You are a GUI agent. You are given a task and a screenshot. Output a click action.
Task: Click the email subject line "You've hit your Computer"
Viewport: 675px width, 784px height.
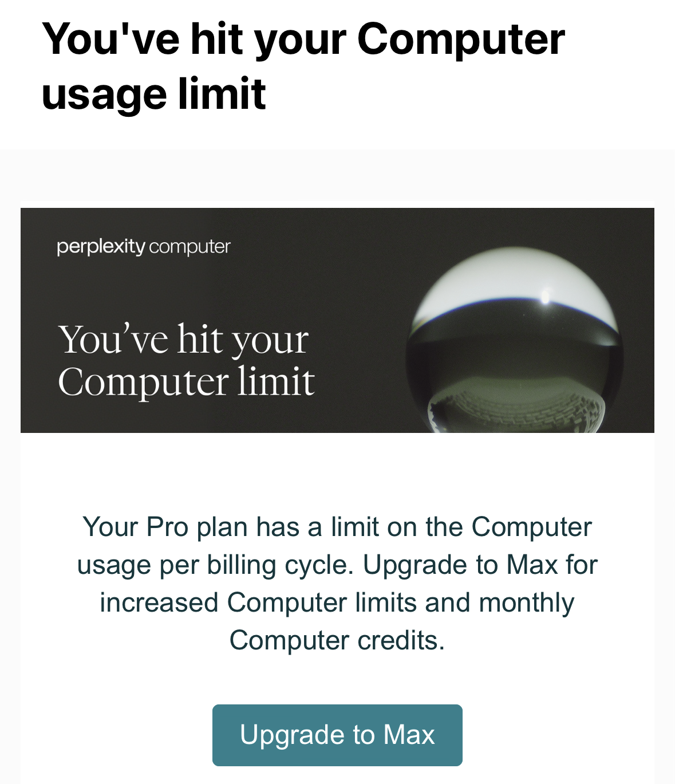(x=303, y=39)
